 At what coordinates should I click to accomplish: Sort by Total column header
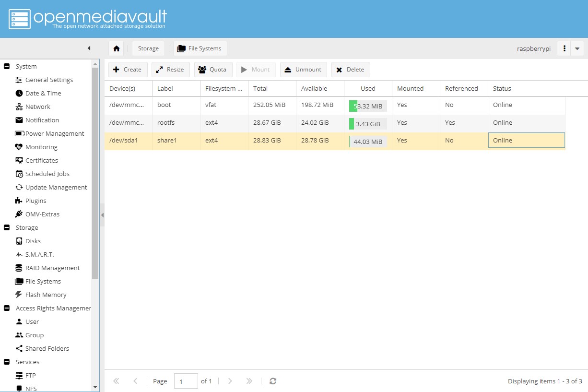coord(272,88)
